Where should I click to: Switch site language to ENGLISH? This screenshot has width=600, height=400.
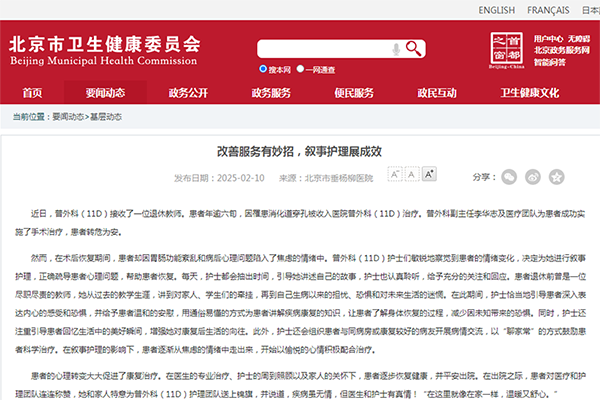tap(496, 10)
